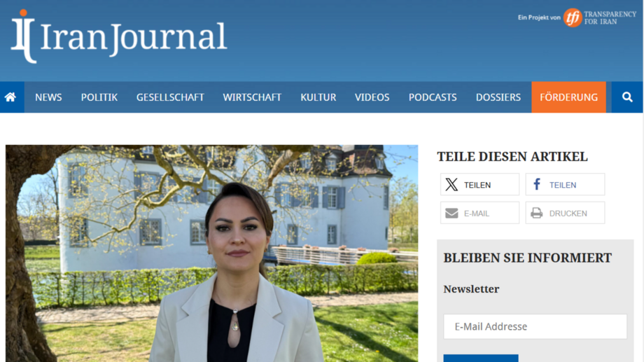Screen dimensions: 644x362
Task: Open the search magnifier icon
Action: point(627,97)
